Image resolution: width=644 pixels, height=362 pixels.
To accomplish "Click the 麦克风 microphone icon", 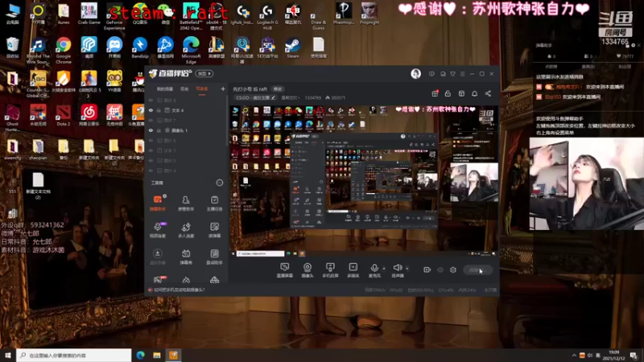I will click(x=374, y=268).
